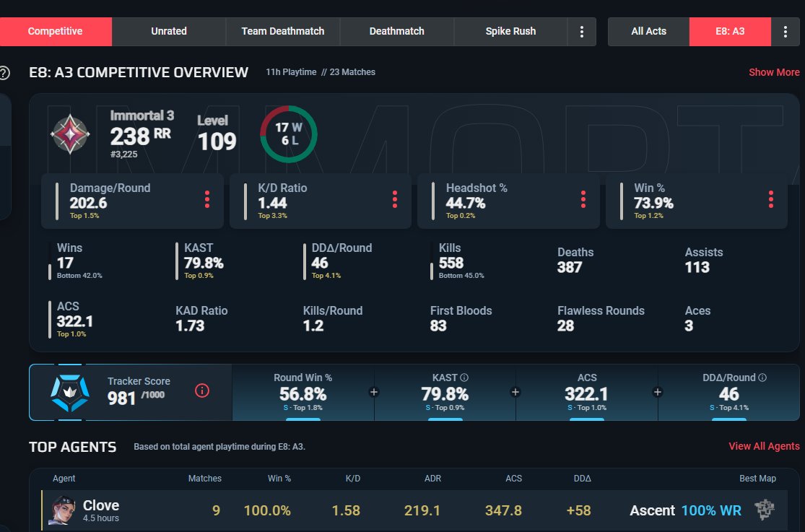Click the Round Win % 56.8% score tile

[x=303, y=393]
